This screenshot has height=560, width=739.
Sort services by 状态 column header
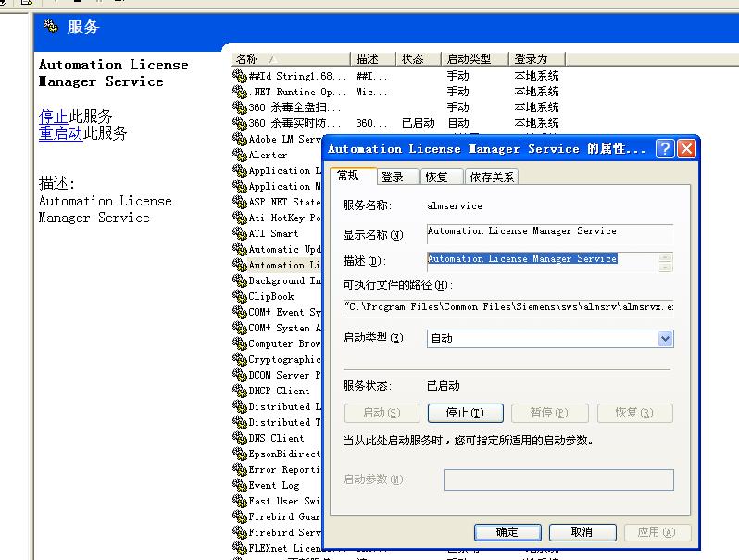(418, 59)
